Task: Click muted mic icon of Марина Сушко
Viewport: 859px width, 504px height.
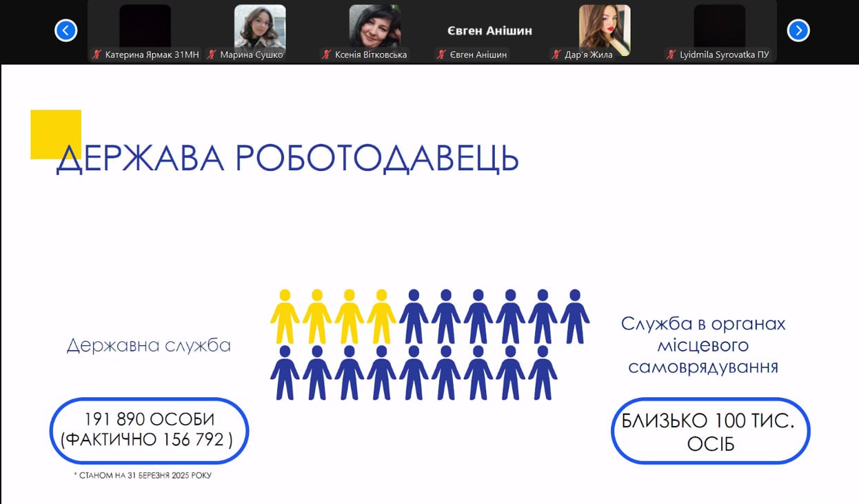Action: coord(212,54)
